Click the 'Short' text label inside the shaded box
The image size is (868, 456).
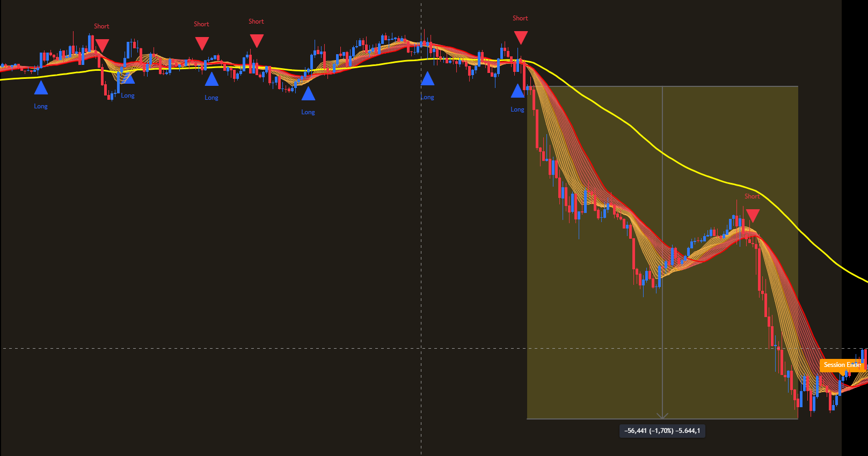tap(752, 196)
